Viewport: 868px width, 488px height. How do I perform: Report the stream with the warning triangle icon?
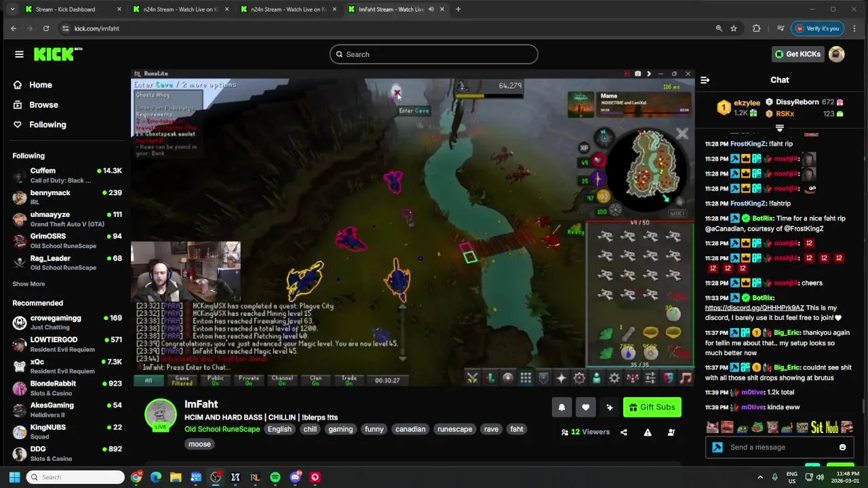coord(648,432)
